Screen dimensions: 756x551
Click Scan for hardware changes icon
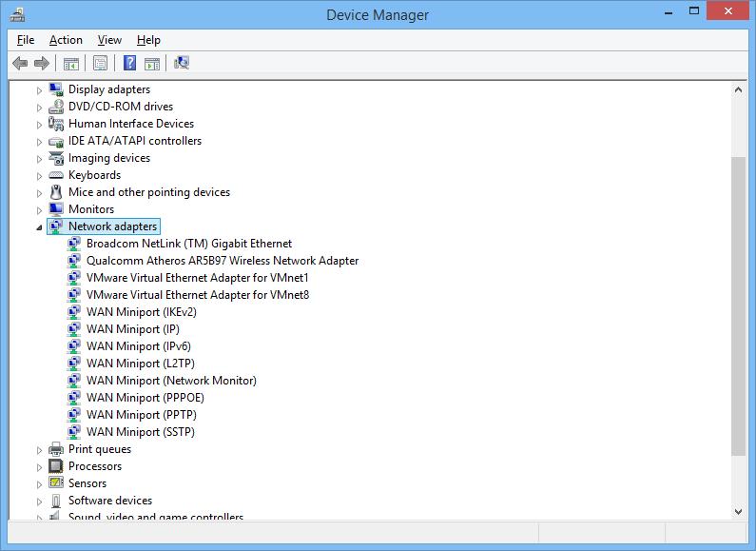[x=182, y=63]
